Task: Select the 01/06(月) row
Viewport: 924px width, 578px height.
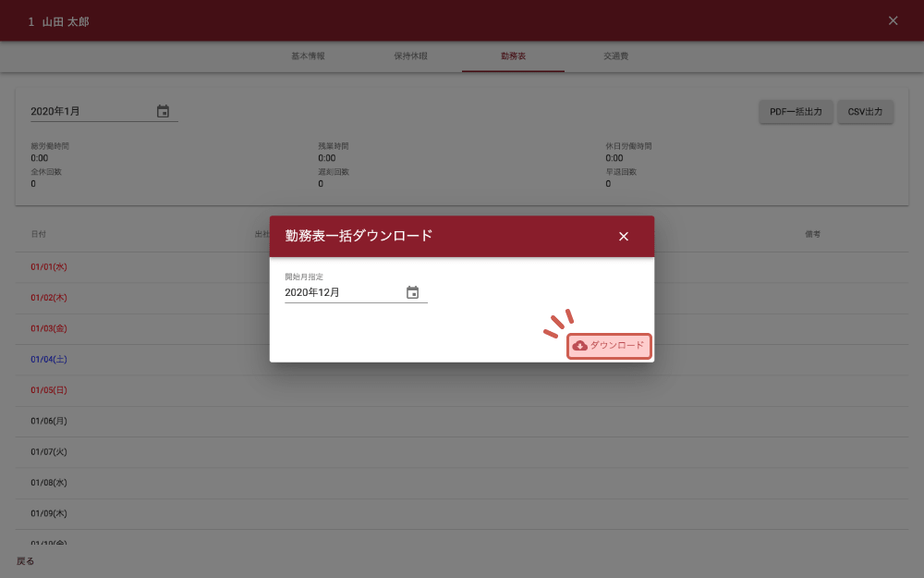Action: tap(49, 421)
